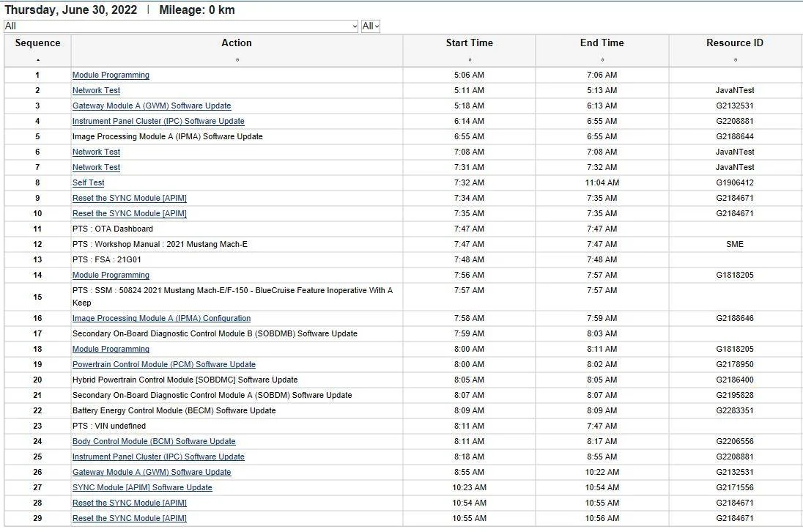The width and height of the screenshot is (803, 532).
Task: Sort by Resource ID sort icon
Action: [736, 60]
